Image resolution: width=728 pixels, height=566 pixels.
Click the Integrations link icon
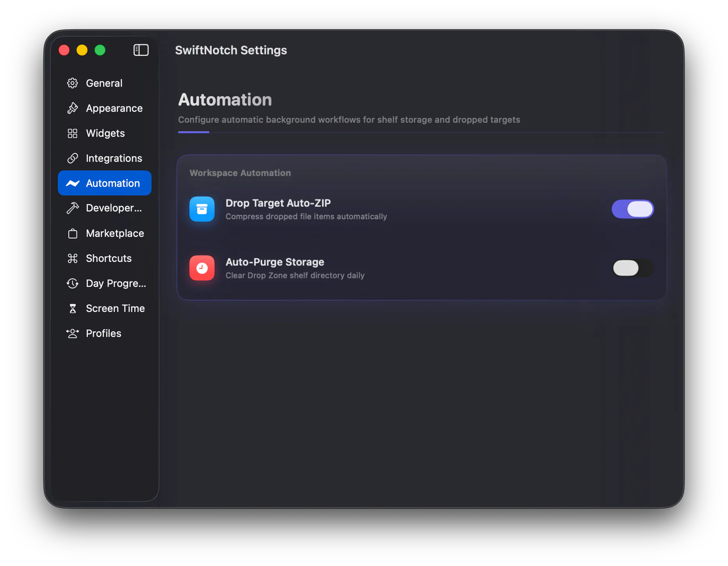(73, 158)
